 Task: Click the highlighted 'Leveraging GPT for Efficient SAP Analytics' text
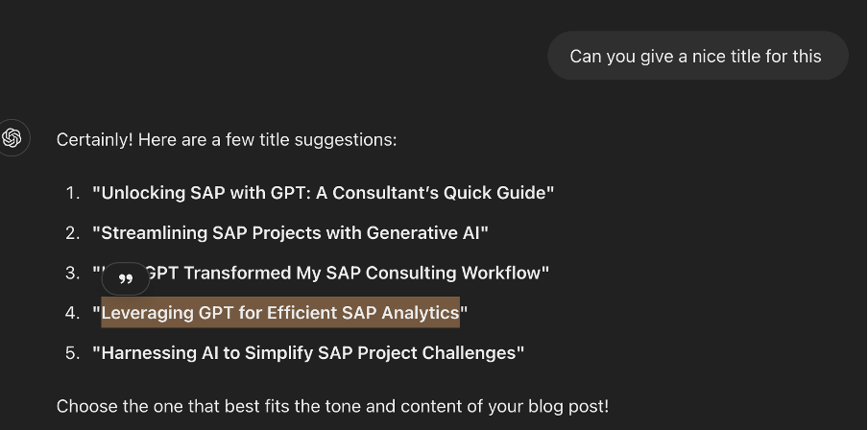pyautogui.click(x=280, y=313)
